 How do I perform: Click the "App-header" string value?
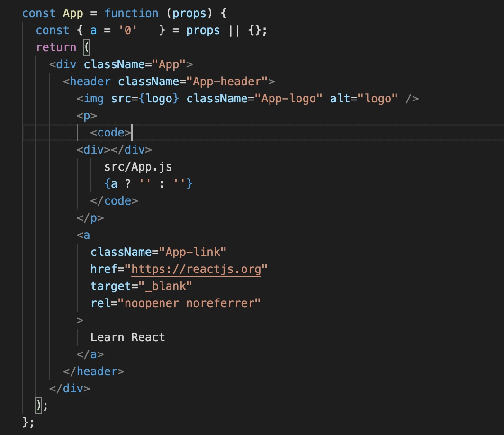click(227, 82)
